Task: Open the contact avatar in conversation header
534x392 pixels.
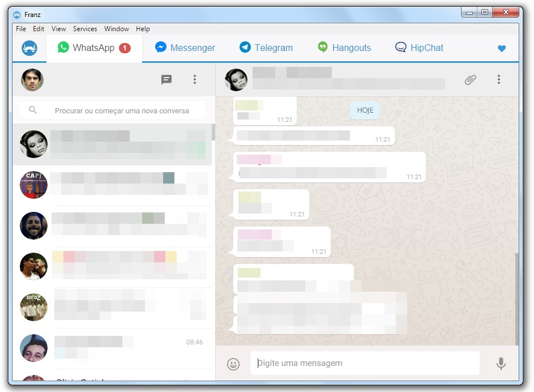Action: click(x=236, y=80)
